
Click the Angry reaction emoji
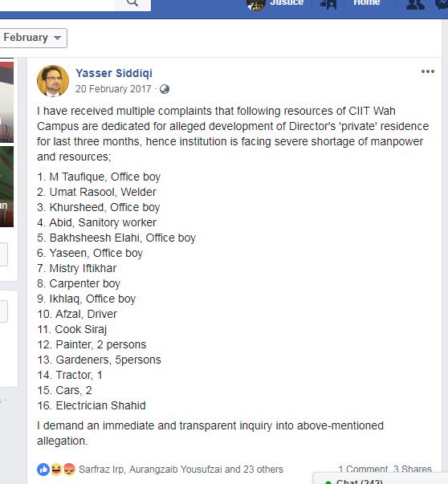(69, 470)
